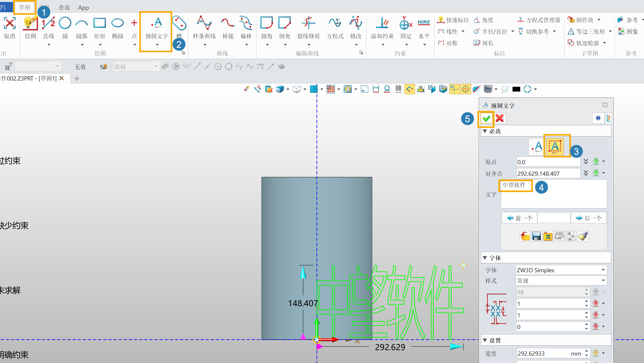
Task: Click the 添加约束 add constraint icon
Action: pos(382,28)
